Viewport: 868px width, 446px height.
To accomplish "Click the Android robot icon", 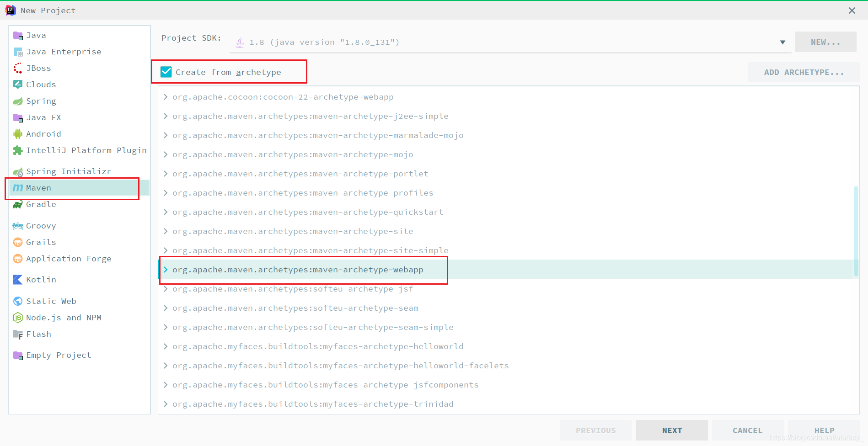I will 18,134.
